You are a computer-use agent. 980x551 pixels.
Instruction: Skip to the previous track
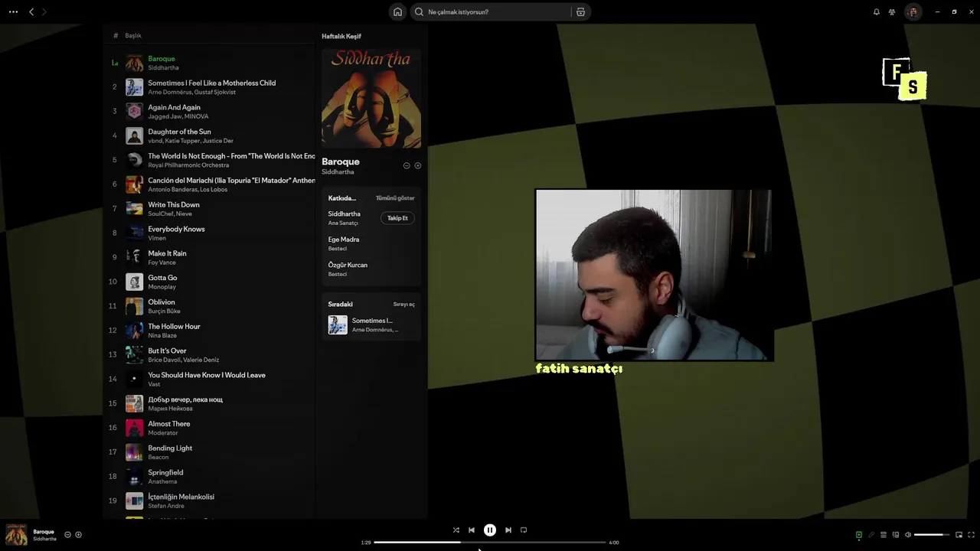[x=472, y=530]
